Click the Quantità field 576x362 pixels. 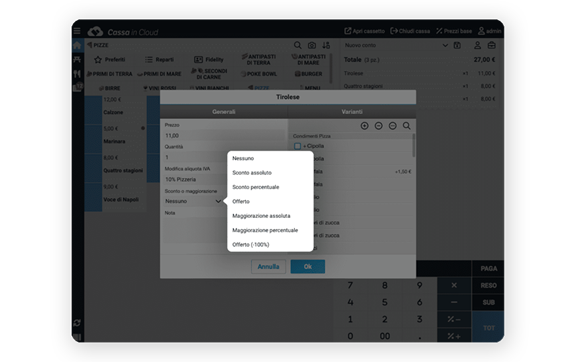pos(195,157)
